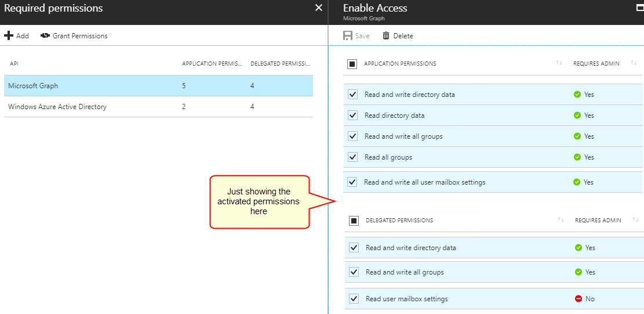Sort Delegated Permissions column using arrows
The width and height of the screenshot is (644, 314).
(561, 220)
